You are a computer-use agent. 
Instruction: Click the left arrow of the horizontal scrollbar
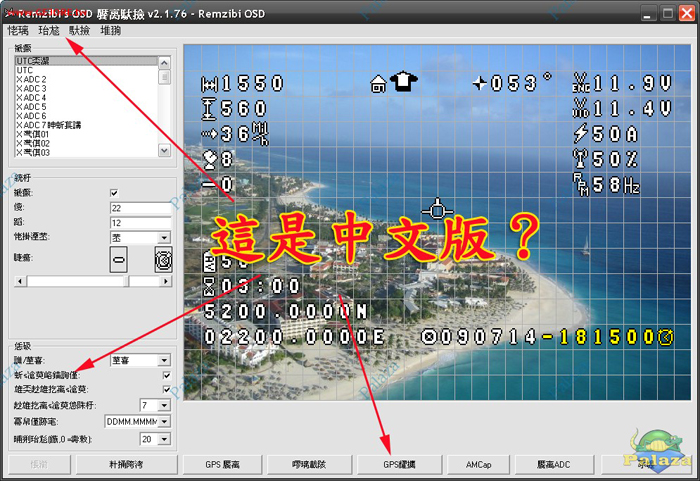20,281
